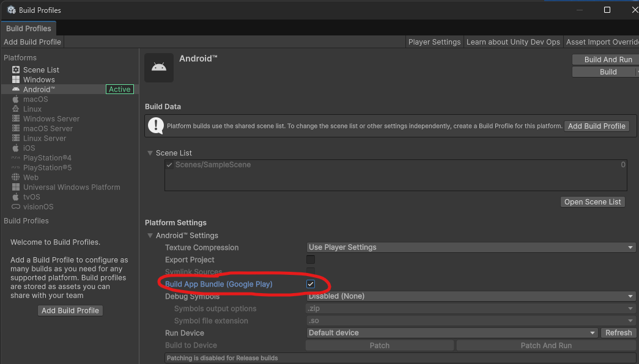Open Asset Import Overrides

[602, 42]
